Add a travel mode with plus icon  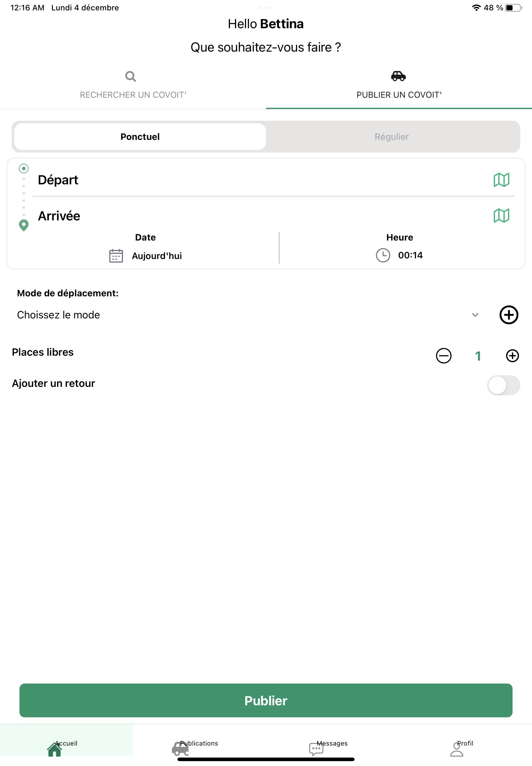[509, 315]
